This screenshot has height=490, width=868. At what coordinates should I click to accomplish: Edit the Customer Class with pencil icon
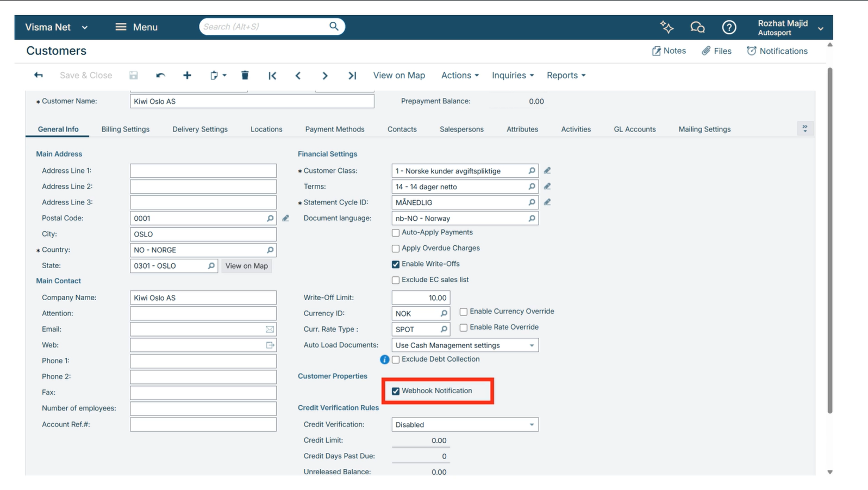coord(547,171)
